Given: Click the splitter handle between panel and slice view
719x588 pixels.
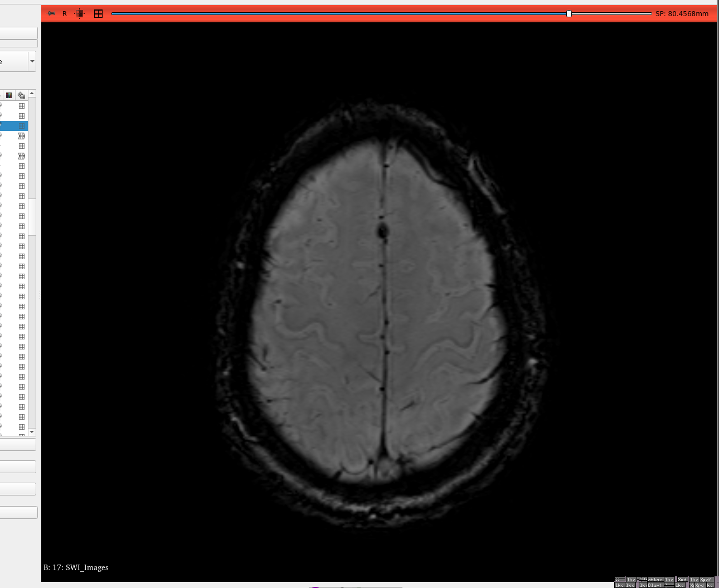Looking at the screenshot, I should pos(40,294).
